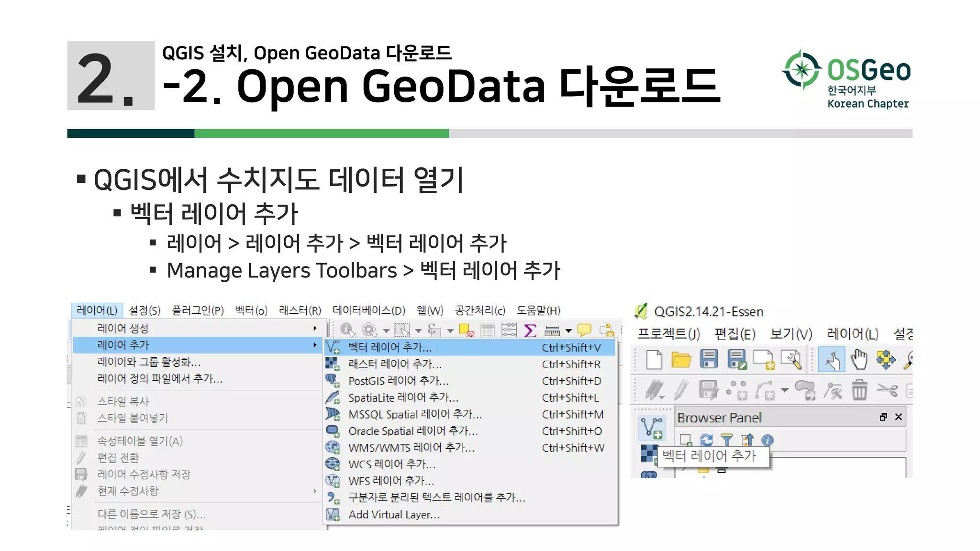Click Run Feature Action gear icon
This screenshot has width=980, height=551.
[369, 330]
